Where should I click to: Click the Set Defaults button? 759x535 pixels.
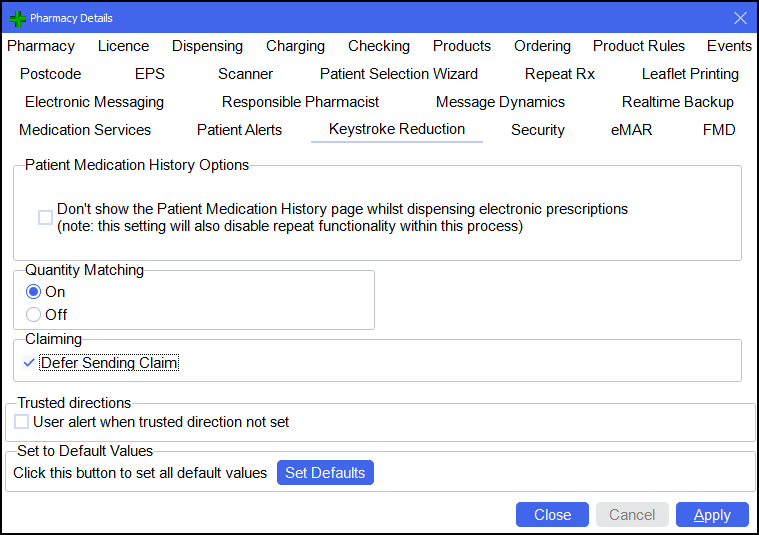pyautogui.click(x=325, y=473)
